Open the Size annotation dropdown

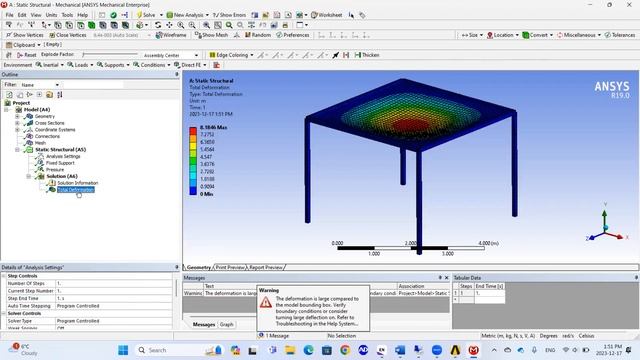[472, 35]
